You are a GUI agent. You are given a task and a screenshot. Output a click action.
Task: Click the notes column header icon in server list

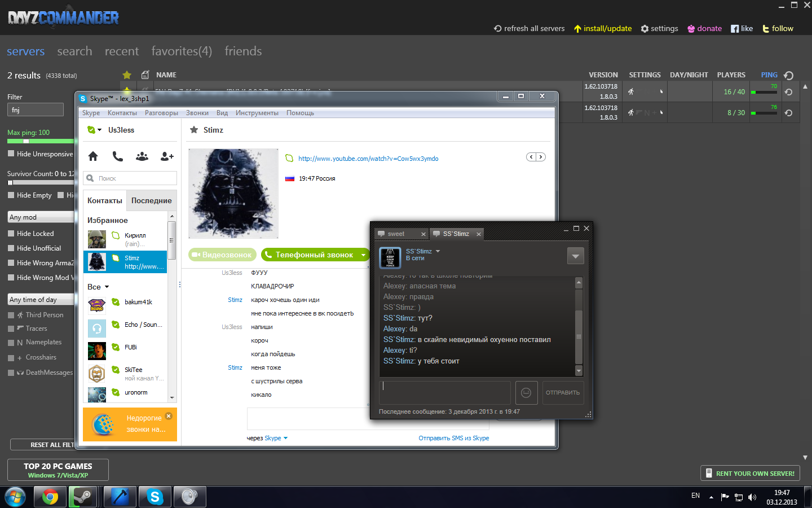click(145, 75)
